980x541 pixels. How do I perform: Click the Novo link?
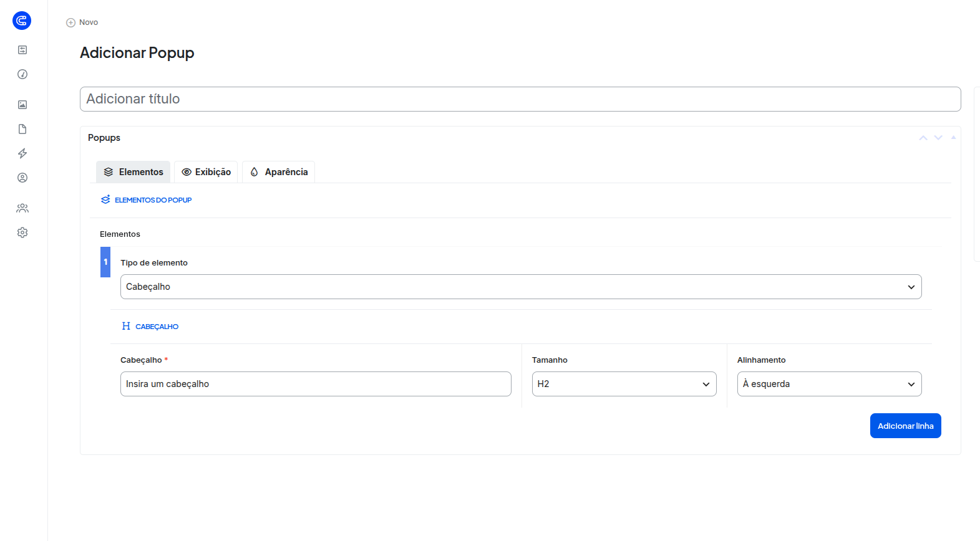[89, 22]
